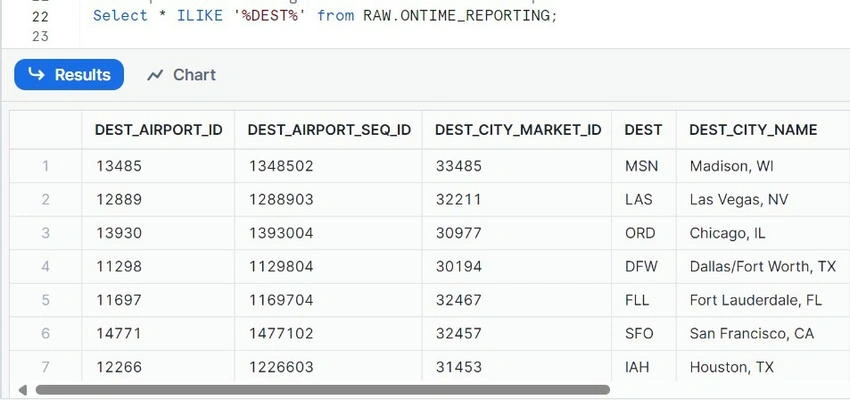850x400 pixels.
Task: Open the Results tab
Action: click(x=69, y=75)
